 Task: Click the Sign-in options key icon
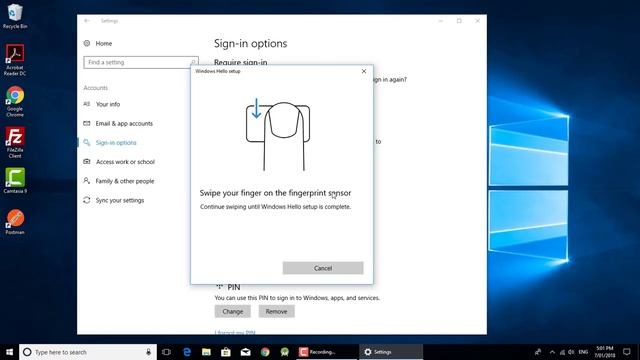point(87,142)
